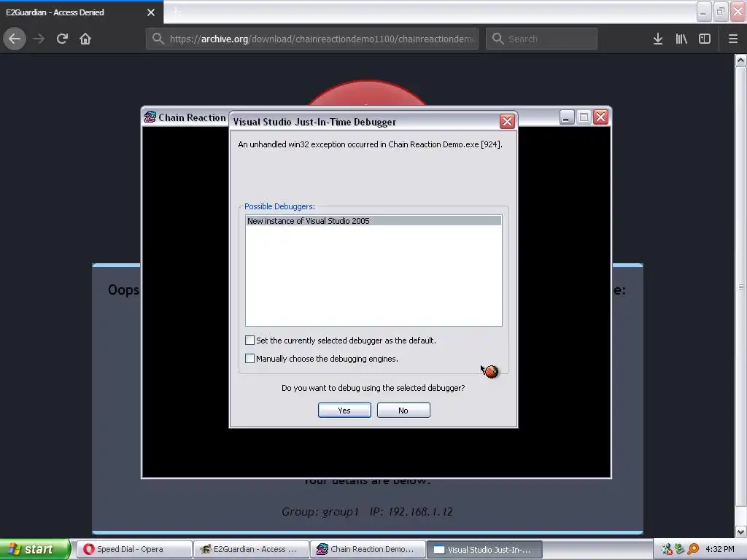The width and height of the screenshot is (747, 560).
Task: Click the search magnifier icon in the URL bar
Action: point(158,39)
